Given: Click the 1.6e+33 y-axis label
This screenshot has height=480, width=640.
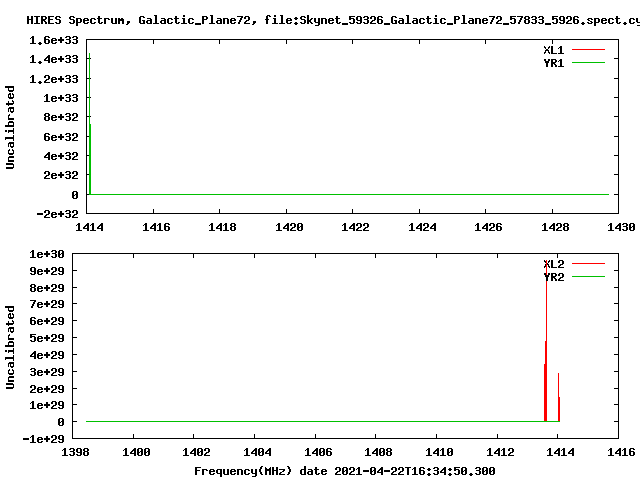Looking at the screenshot, I should click(53, 40).
